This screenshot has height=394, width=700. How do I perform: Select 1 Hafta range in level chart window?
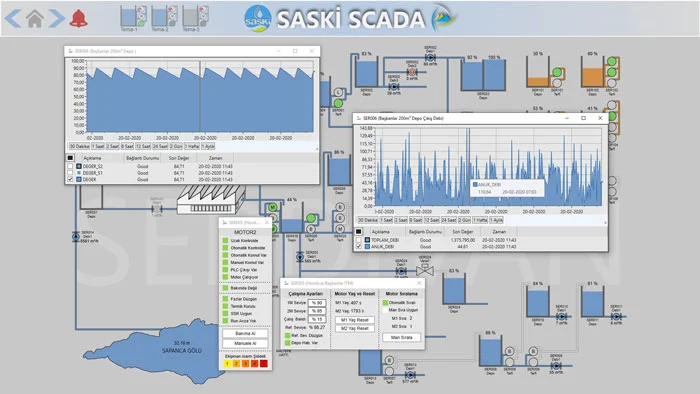pyautogui.click(x=192, y=146)
